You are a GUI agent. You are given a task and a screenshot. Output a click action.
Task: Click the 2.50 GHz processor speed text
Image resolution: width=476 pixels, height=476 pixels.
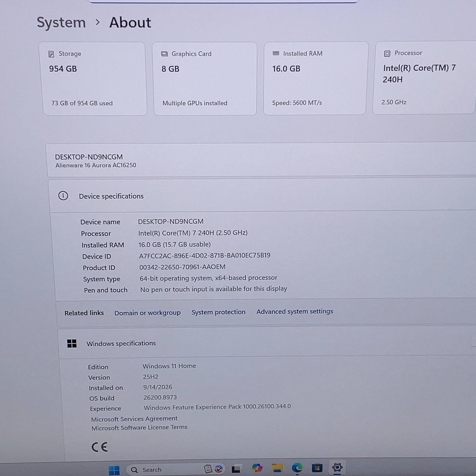point(394,102)
